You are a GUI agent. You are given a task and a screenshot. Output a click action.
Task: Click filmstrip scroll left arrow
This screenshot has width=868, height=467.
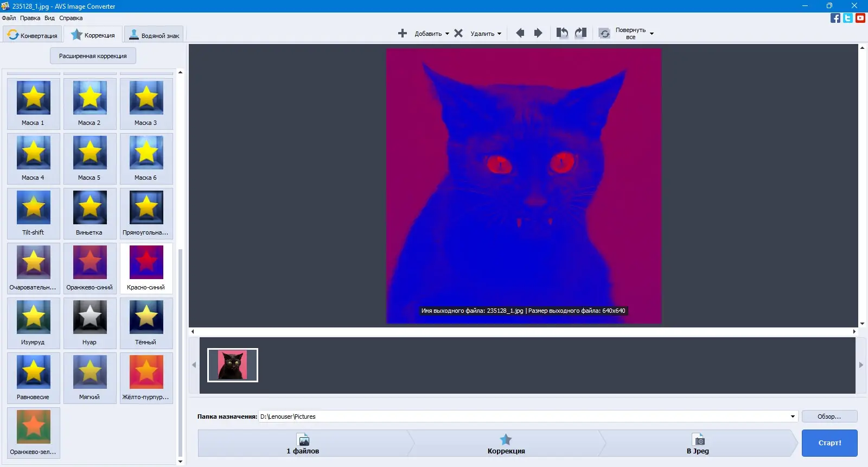point(194,365)
